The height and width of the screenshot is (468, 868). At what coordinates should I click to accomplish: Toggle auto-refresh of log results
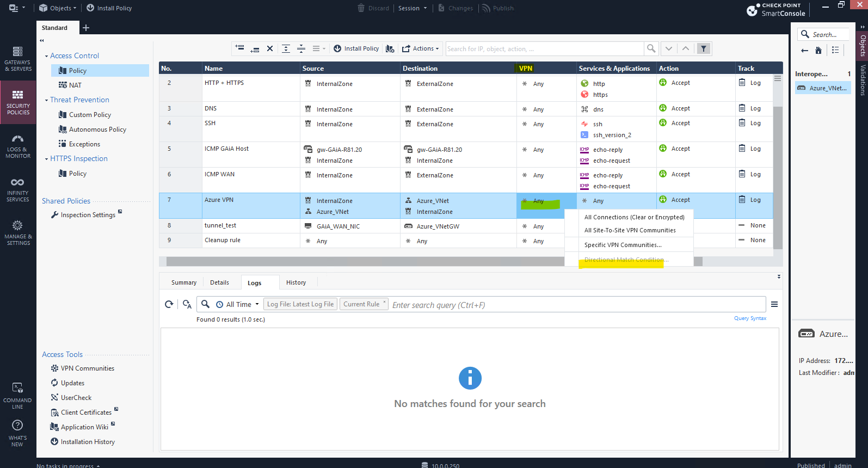187,304
